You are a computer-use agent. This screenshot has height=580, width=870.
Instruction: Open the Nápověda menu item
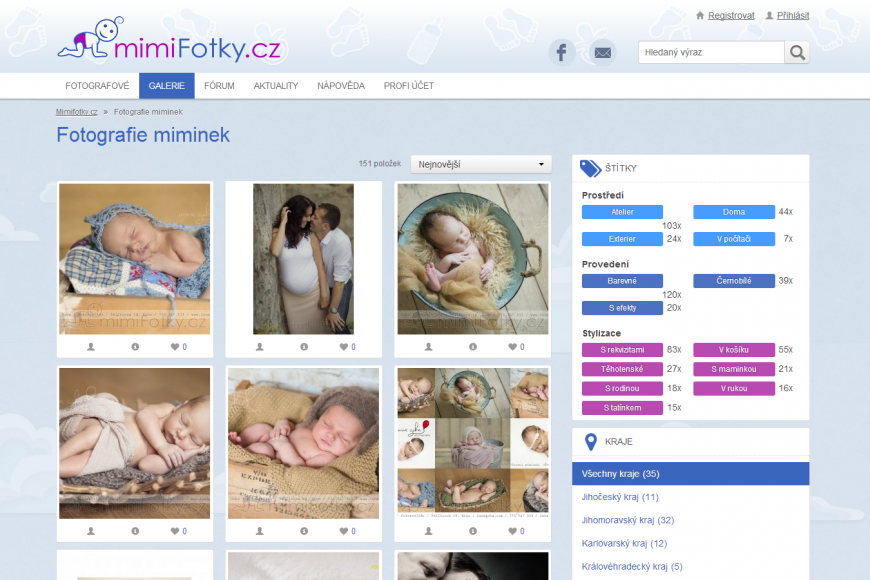pyautogui.click(x=341, y=86)
